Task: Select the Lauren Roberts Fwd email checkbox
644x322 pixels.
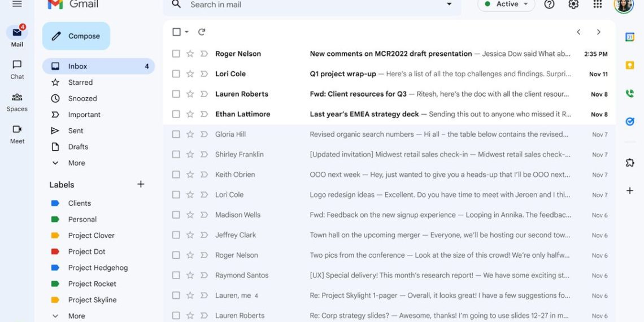Action: pyautogui.click(x=176, y=94)
